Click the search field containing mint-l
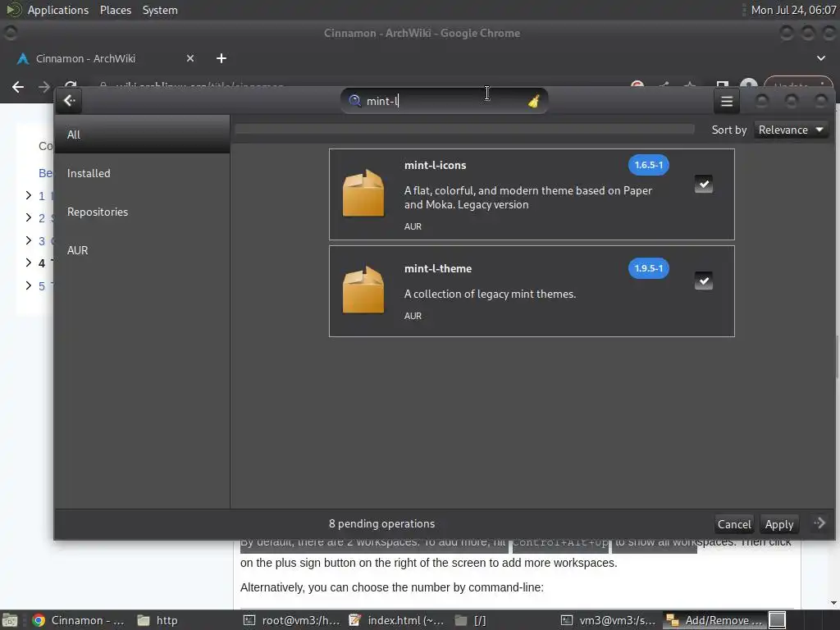Viewport: 840px width, 630px height. (x=444, y=101)
